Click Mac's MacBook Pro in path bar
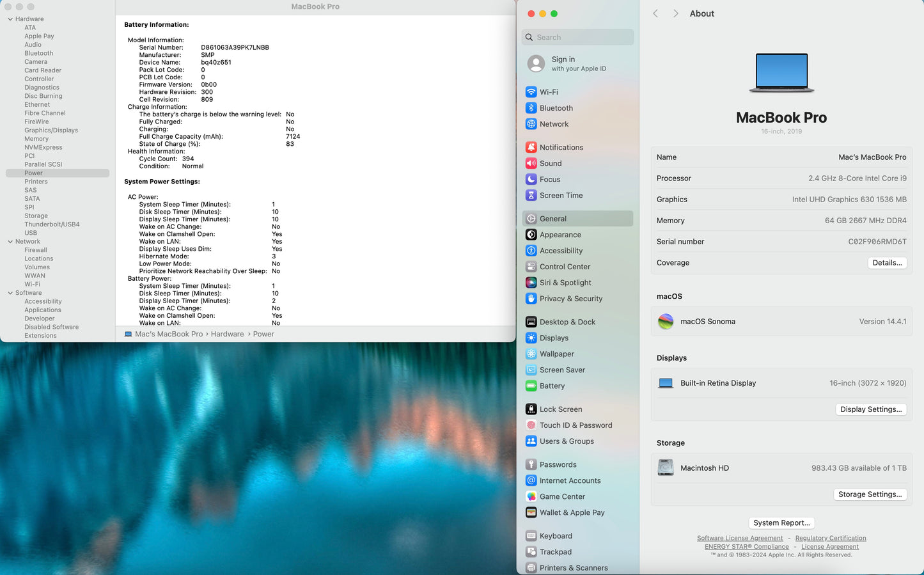The height and width of the screenshot is (575, 924). click(169, 335)
